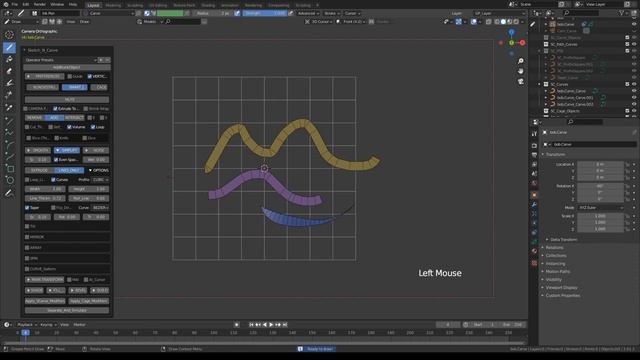The height and width of the screenshot is (360, 640).
Task: Toggle the Even Spacing checkbox
Action: pyautogui.click(x=56, y=160)
